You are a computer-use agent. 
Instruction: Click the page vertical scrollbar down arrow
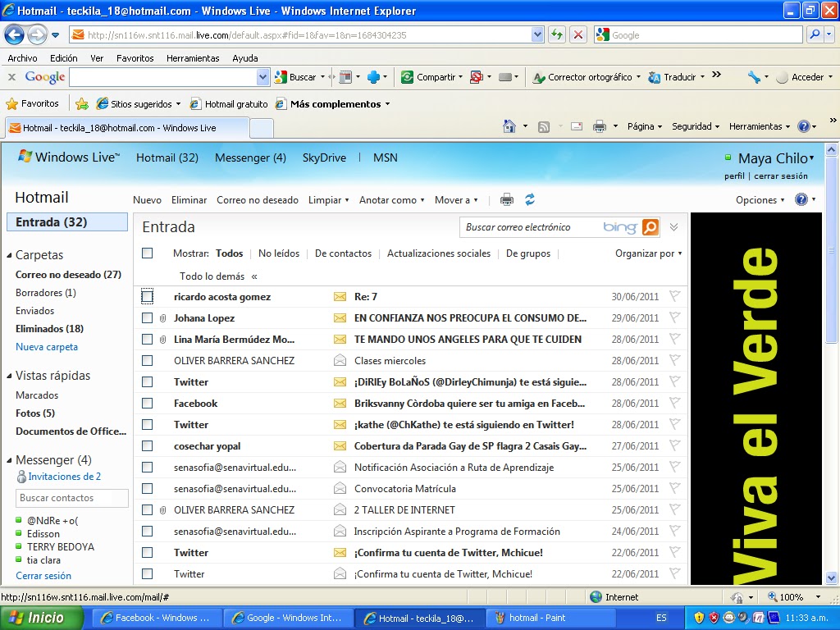click(832, 578)
